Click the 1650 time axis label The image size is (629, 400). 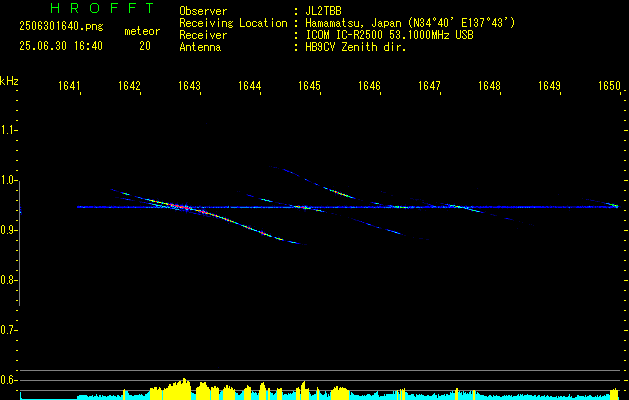[x=609, y=86]
